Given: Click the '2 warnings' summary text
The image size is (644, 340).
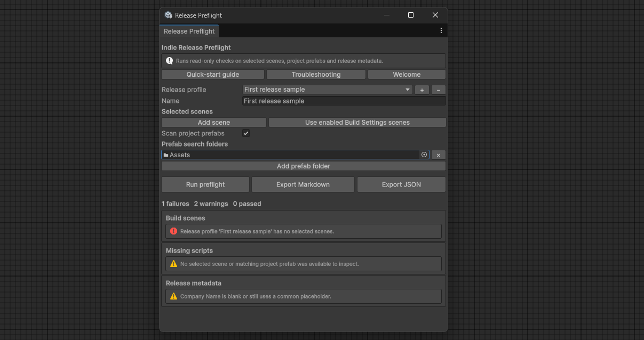Looking at the screenshot, I should [x=211, y=204].
